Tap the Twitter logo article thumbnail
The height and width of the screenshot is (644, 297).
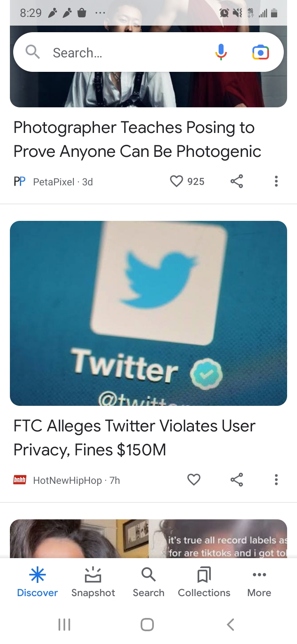tap(148, 313)
